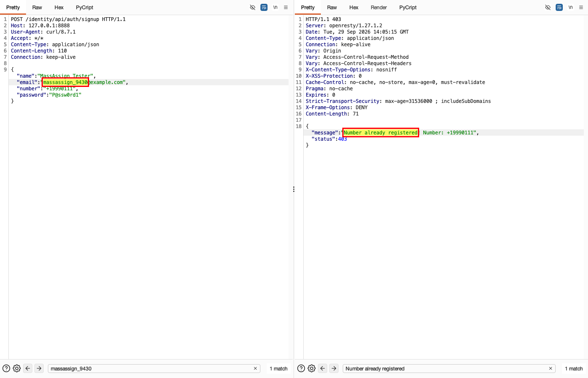The height and width of the screenshot is (378, 588).
Task: Switch request view to Raw tab
Action: coord(37,8)
